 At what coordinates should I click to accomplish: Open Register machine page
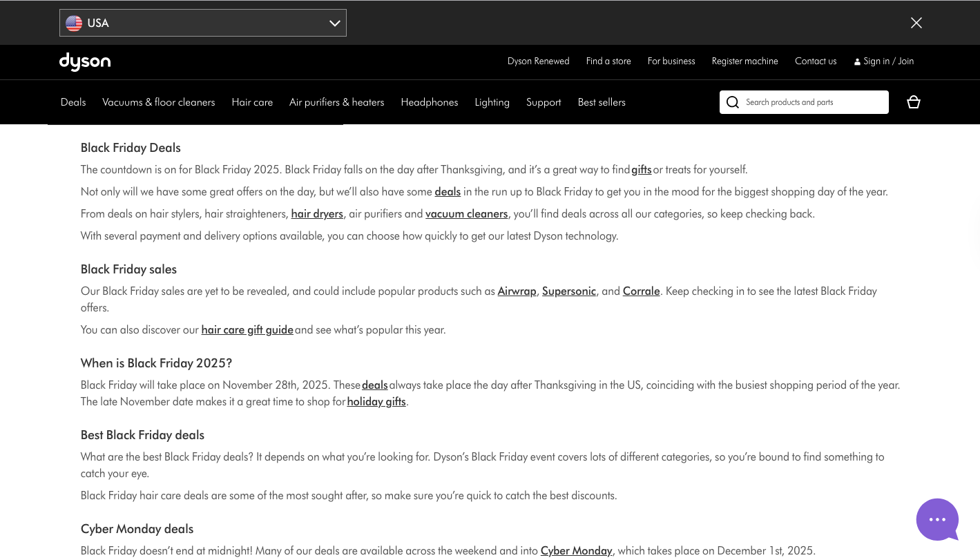(x=745, y=61)
